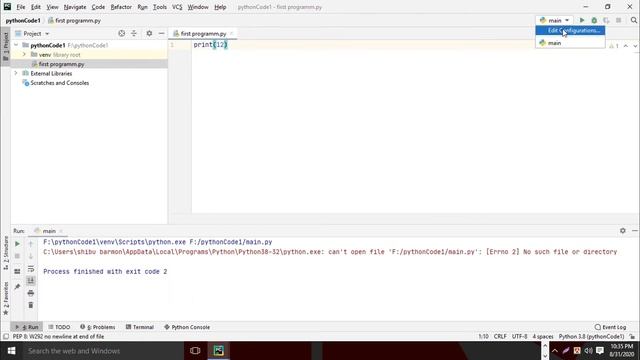The image size is (640, 360).
Task: Go to line via 1:10 position indicator
Action: (483, 337)
